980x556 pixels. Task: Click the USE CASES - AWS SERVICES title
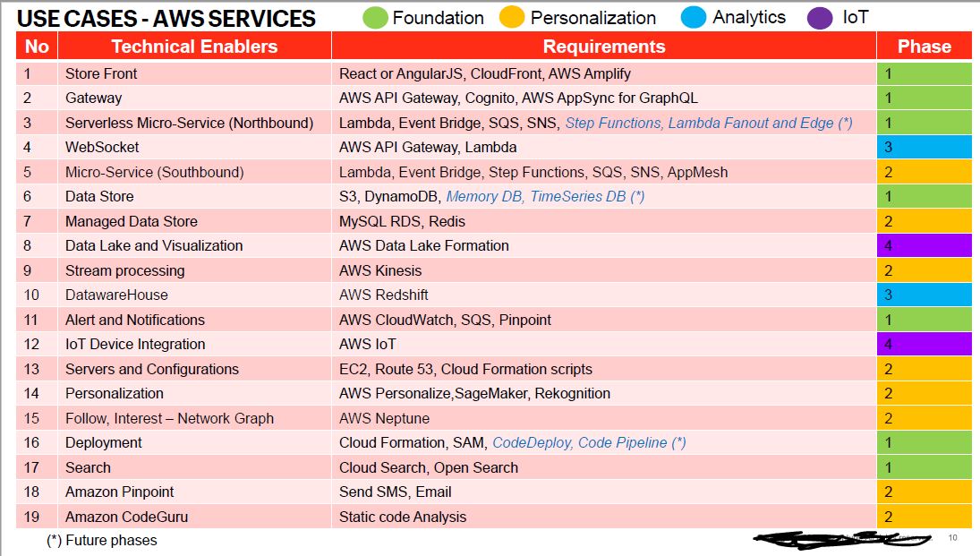pyautogui.click(x=167, y=18)
